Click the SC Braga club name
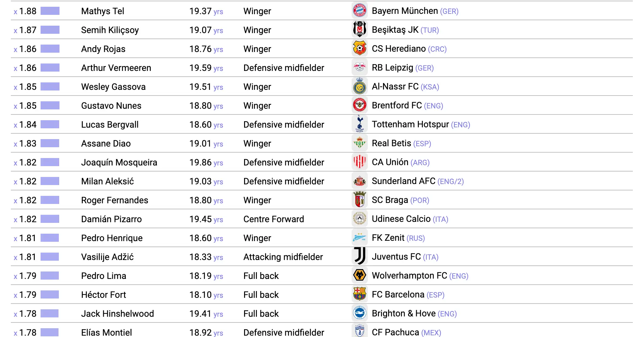The width and height of the screenshot is (644, 337). click(390, 200)
